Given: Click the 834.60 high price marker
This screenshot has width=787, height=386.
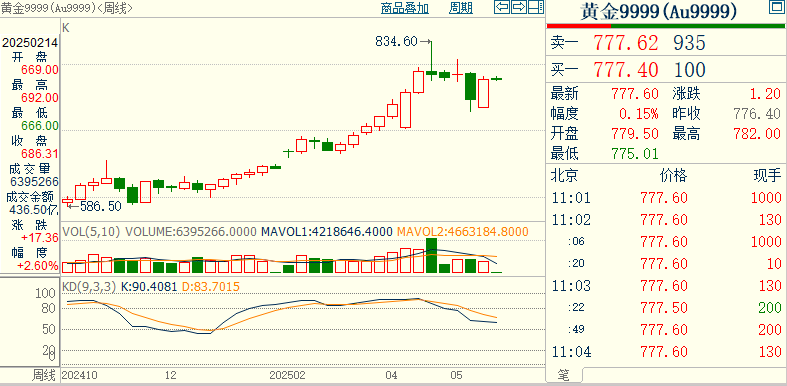Looking at the screenshot, I should [396, 42].
